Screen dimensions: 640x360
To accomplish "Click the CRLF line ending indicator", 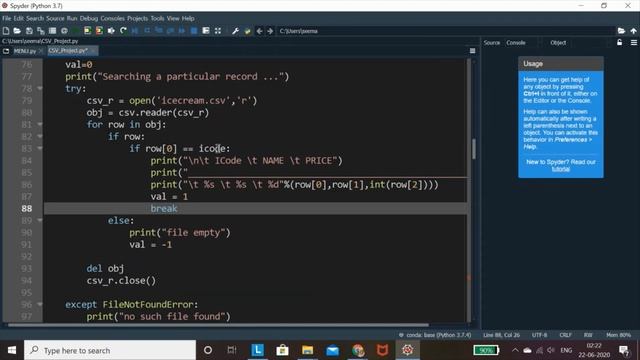I will click(x=565, y=335).
